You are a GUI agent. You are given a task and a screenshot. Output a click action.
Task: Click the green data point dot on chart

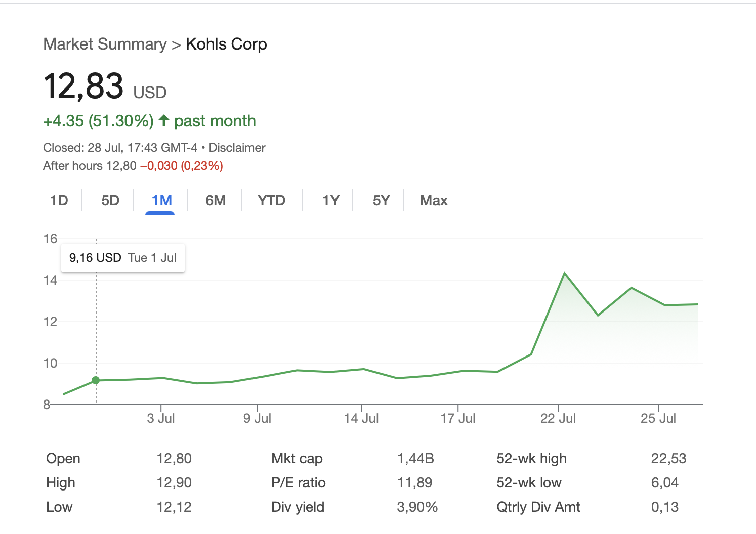(96, 380)
